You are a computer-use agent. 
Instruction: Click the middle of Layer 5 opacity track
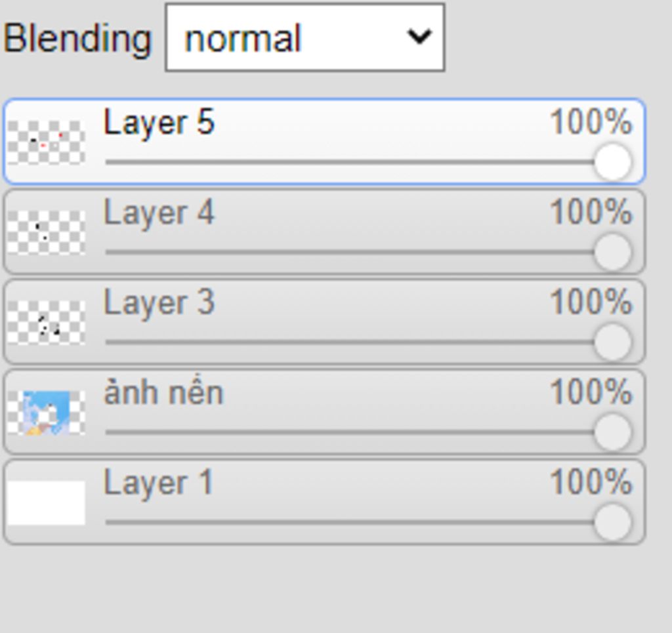tap(350, 162)
